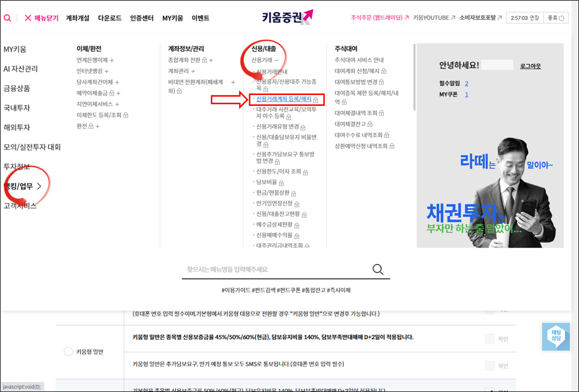The image size is (579, 392).
Task: Extend session with 연장 timer button
Action: pyautogui.click(x=525, y=18)
